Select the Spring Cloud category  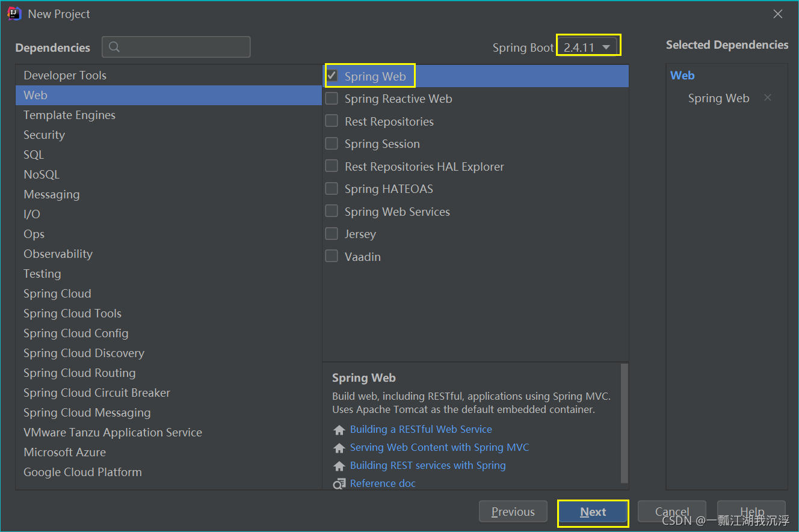pyautogui.click(x=168, y=293)
